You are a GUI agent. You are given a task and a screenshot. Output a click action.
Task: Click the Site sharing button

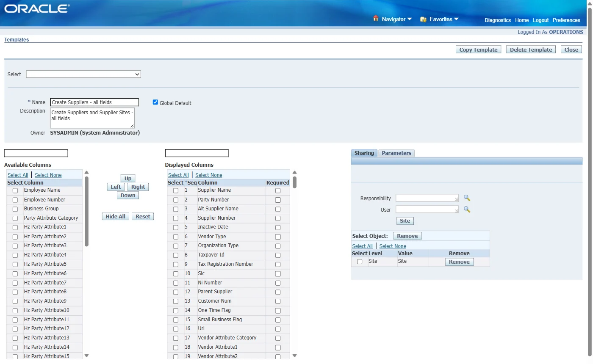pos(405,221)
